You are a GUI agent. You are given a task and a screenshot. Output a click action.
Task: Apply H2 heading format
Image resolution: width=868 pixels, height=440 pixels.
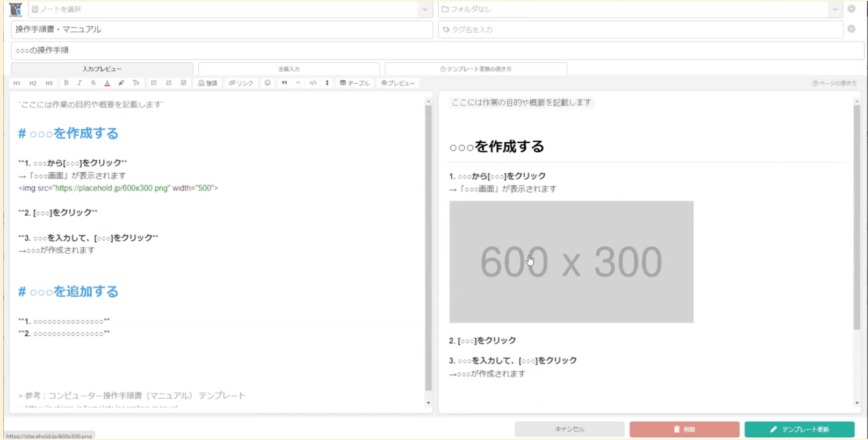33,83
